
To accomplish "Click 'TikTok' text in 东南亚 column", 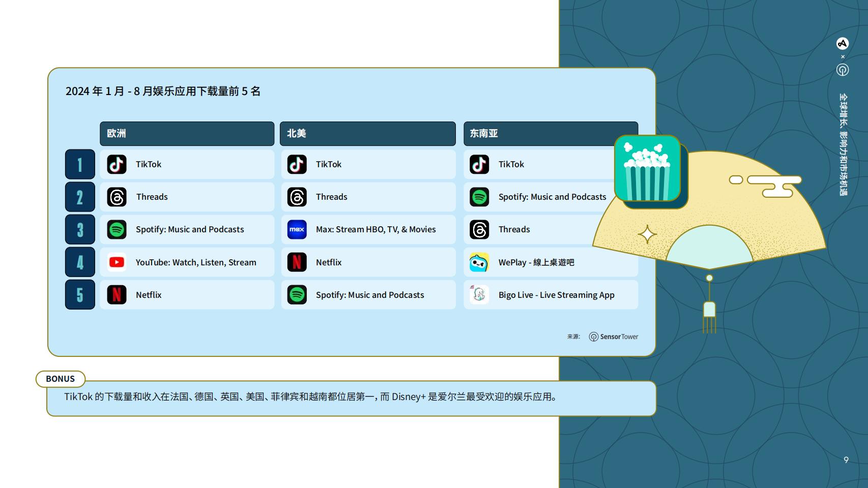I will pos(511,164).
